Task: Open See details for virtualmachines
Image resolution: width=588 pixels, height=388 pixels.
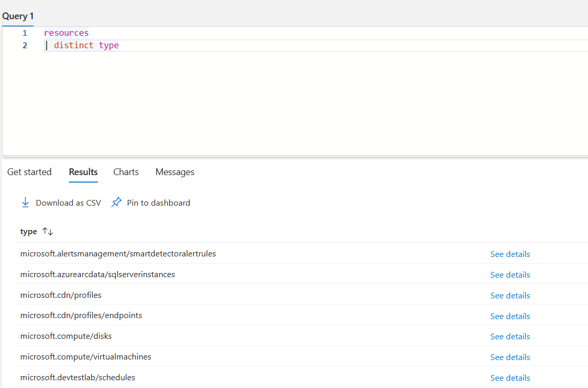Action: click(x=510, y=357)
